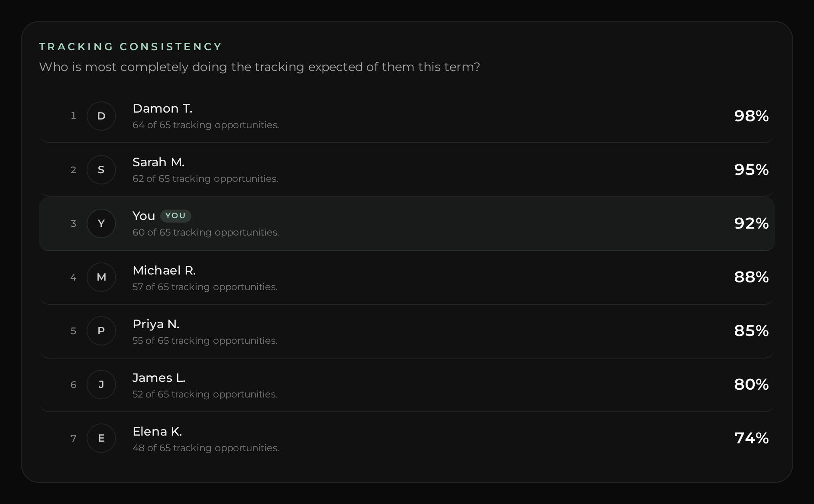
Task: Open Sarah M. name link
Action: click(158, 162)
